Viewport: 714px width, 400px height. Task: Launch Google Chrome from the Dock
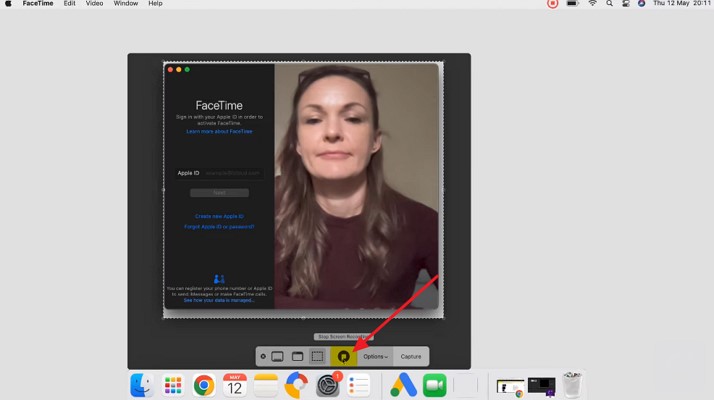[204, 385]
